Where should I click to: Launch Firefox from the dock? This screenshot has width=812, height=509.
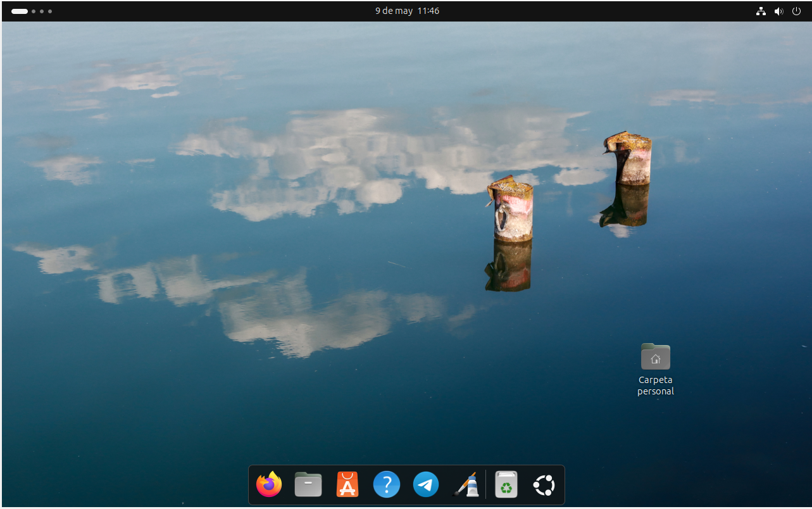click(269, 486)
